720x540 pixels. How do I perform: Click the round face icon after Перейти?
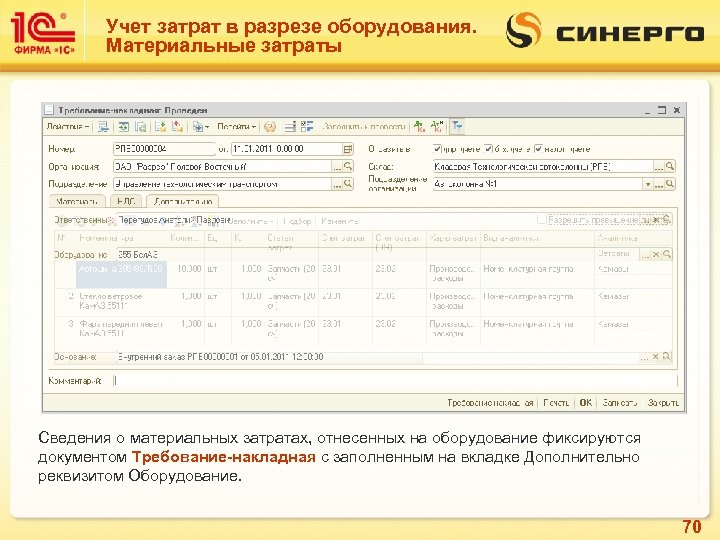[x=270, y=127]
